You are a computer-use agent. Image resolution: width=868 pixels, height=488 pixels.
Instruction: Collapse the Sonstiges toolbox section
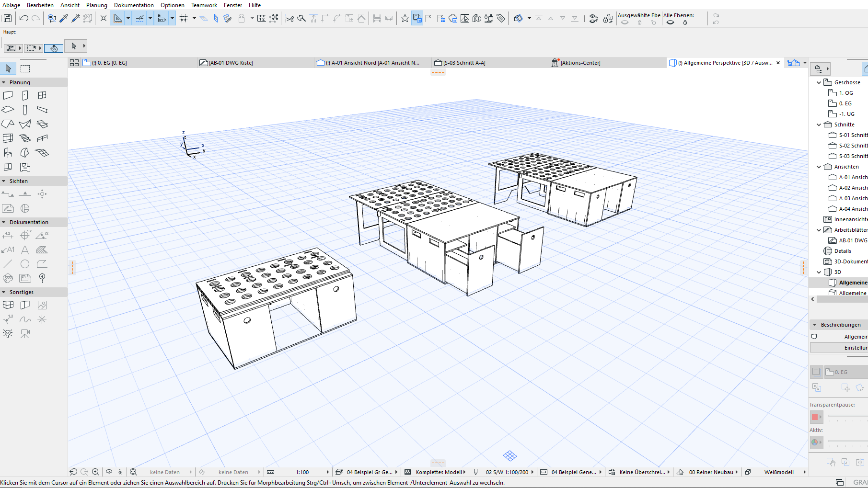point(4,292)
